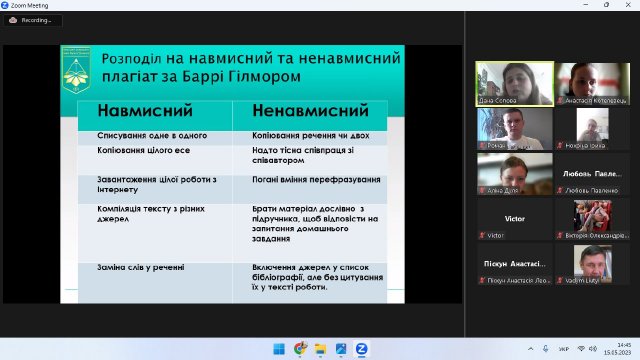Open the УКР keyboard language switcher
Image resolution: width=640 pixels, height=360 pixels.
point(564,349)
